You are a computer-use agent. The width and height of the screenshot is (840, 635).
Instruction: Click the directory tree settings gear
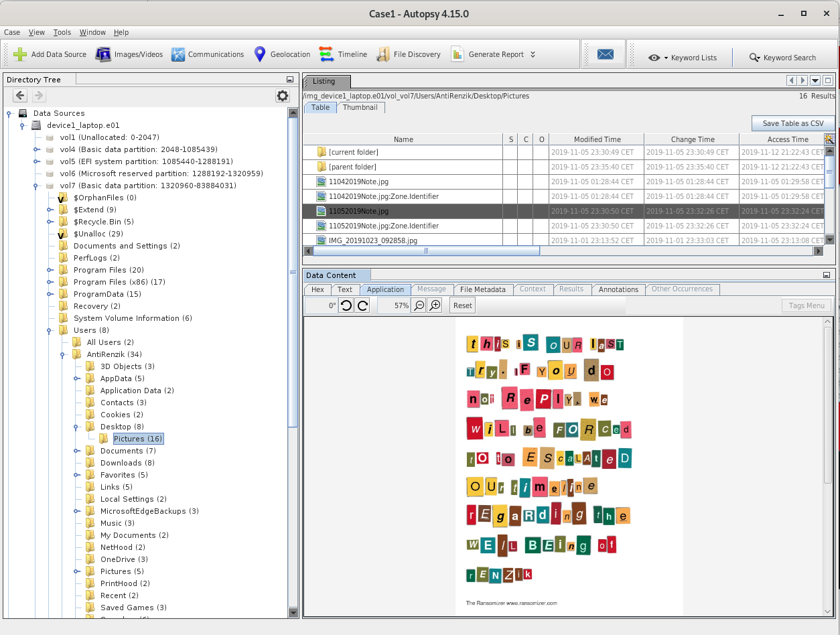pos(283,96)
